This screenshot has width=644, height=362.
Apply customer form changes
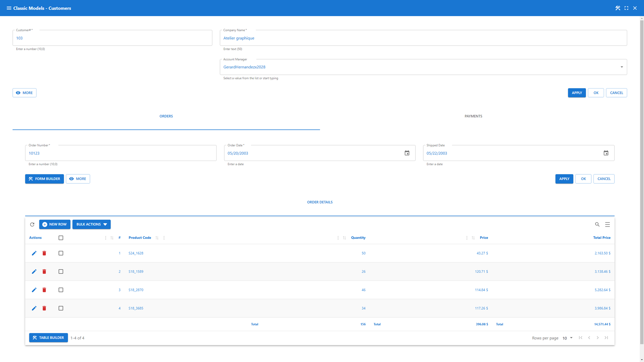[x=577, y=93]
